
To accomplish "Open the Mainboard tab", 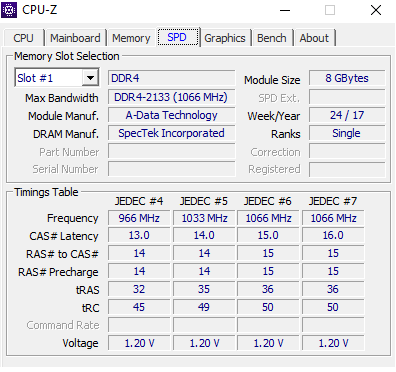I will (75, 38).
